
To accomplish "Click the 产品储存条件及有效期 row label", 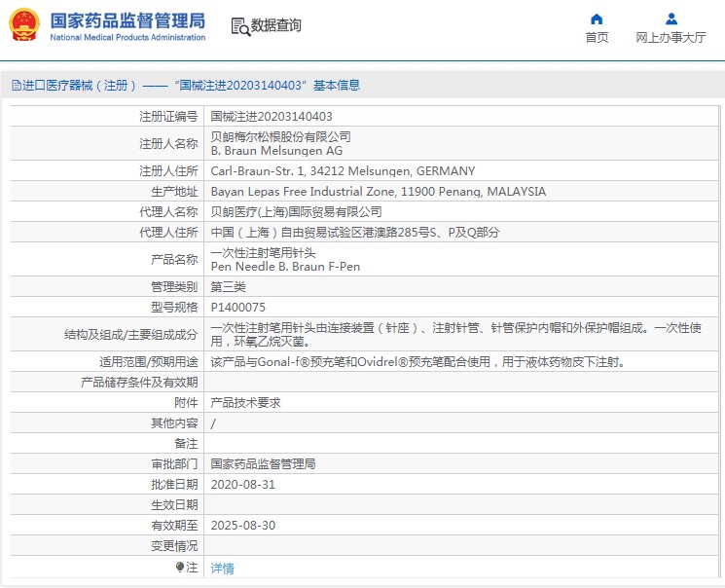I will coord(139,383).
